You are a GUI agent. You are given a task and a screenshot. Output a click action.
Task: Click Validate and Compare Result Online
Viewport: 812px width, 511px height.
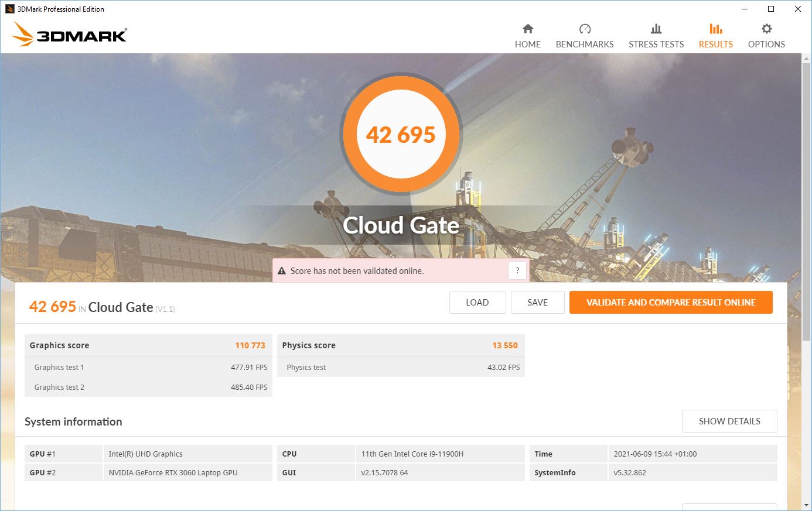671,303
